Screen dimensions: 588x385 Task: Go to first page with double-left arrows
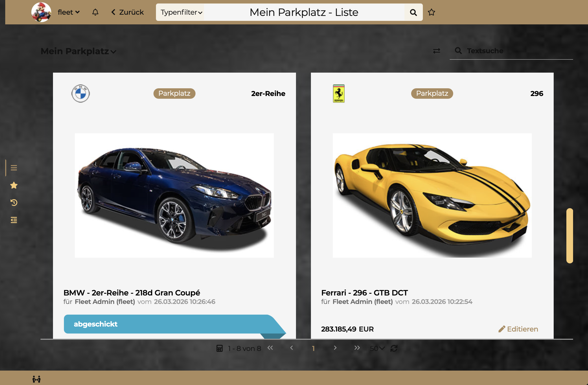[270, 348]
